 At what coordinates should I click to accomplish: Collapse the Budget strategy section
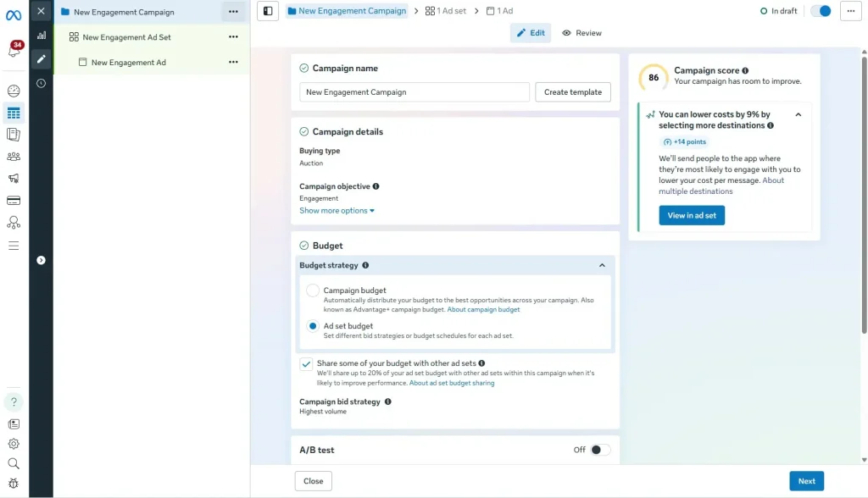(602, 265)
